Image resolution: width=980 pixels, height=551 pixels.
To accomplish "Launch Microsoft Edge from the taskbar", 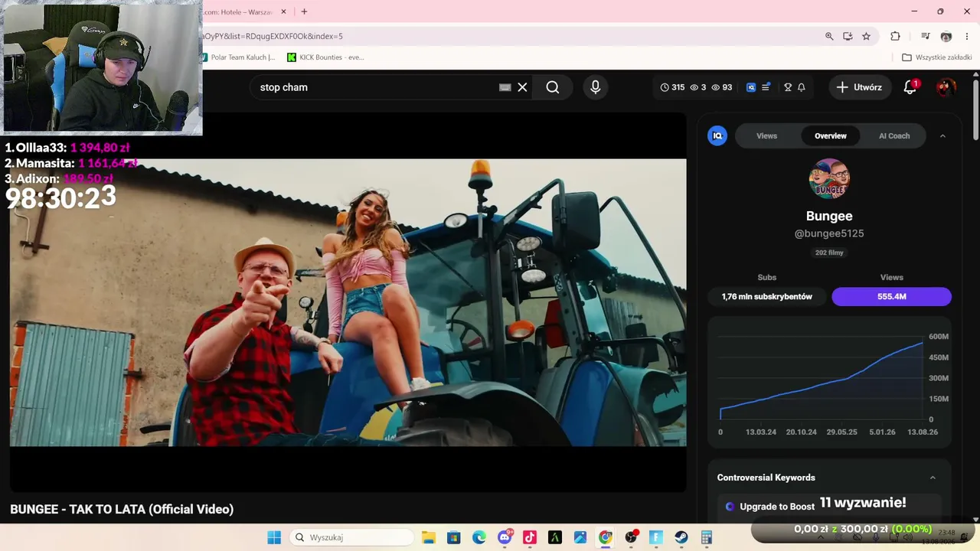I will tap(479, 537).
